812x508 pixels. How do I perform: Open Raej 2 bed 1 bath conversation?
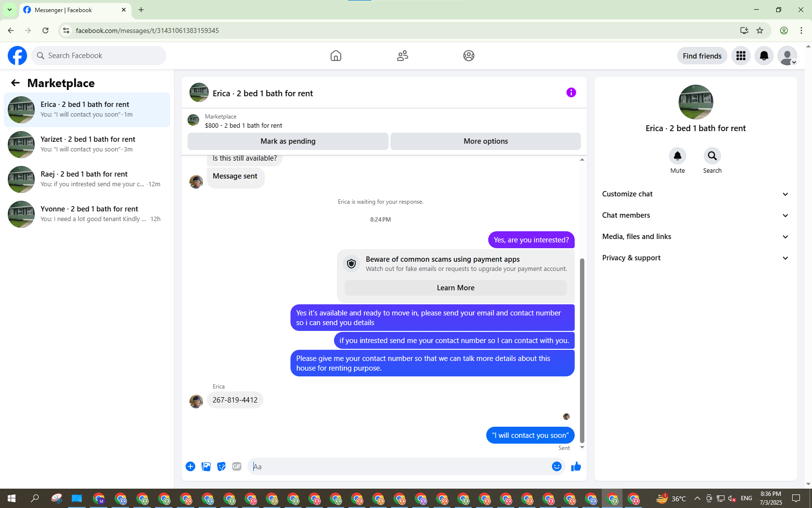click(x=87, y=179)
